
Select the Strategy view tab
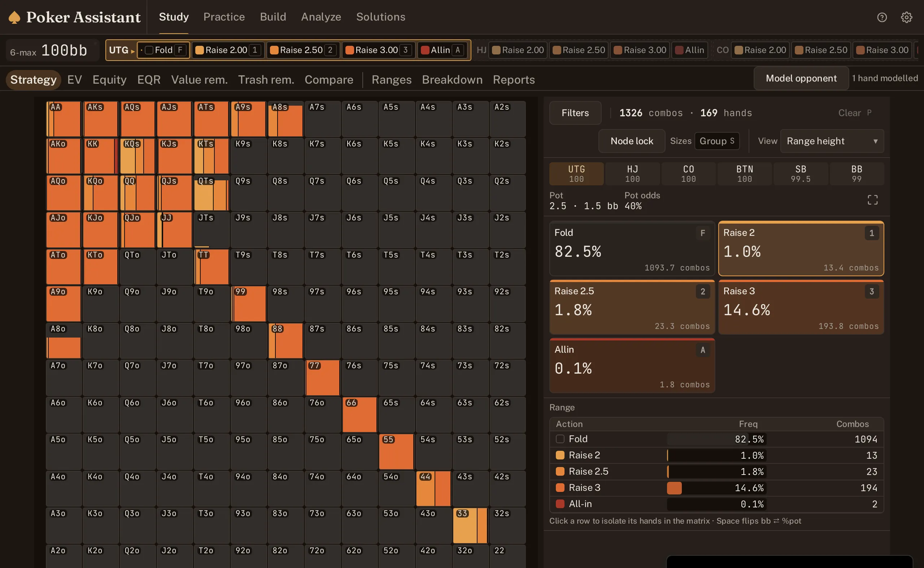[x=34, y=80]
